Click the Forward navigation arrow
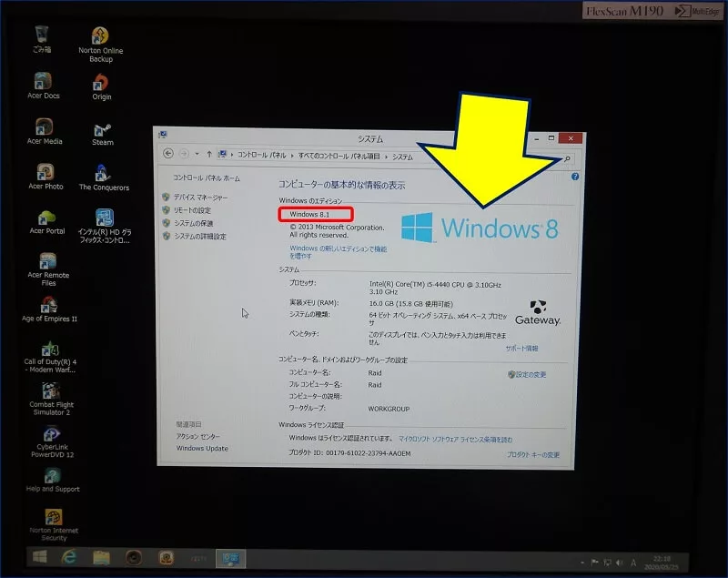 click(x=184, y=153)
